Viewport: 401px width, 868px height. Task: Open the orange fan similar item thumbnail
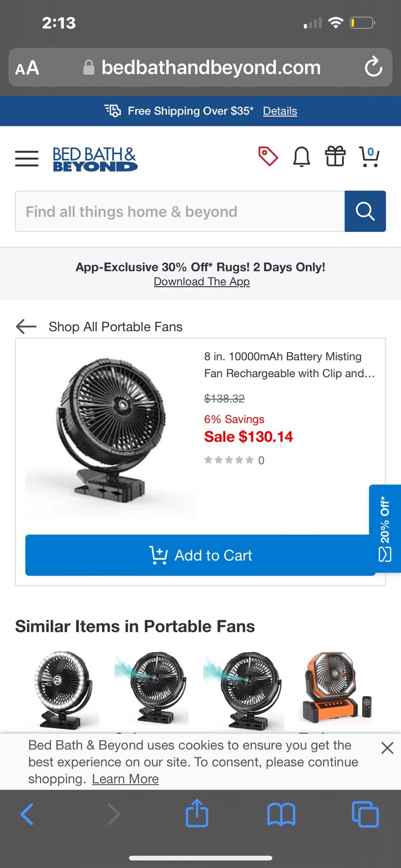336,689
